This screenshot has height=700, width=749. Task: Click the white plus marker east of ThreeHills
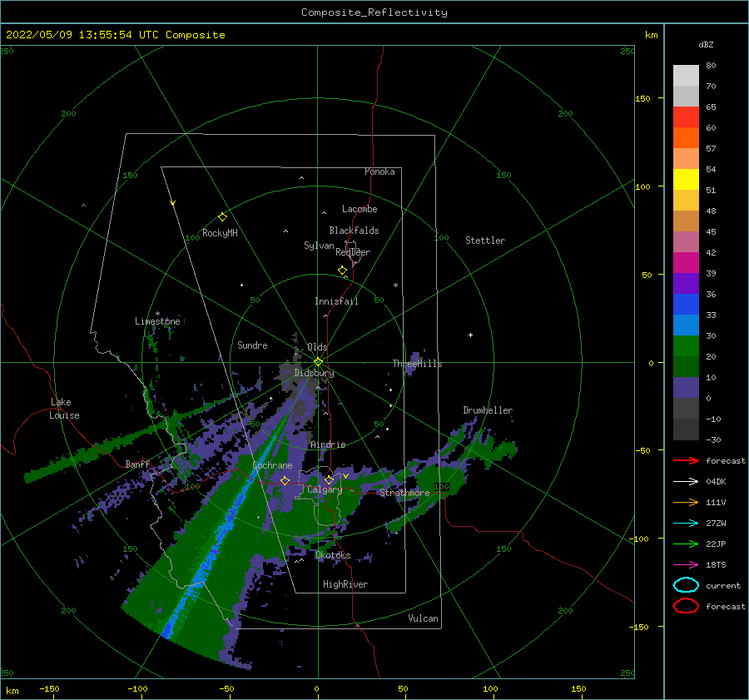[x=470, y=335]
